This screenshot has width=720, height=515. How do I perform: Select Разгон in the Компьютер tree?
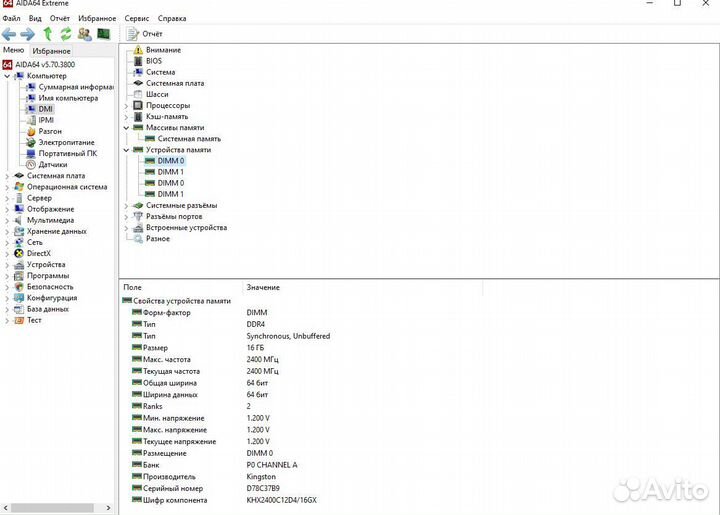point(50,131)
